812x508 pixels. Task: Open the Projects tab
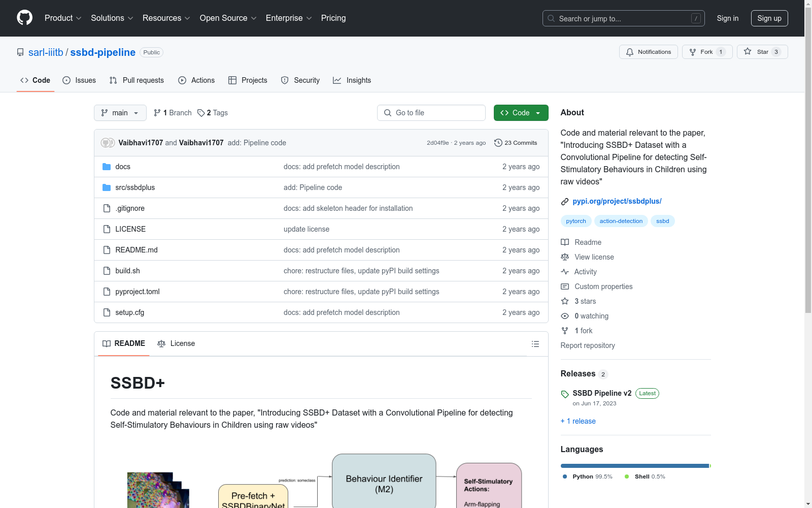tap(248, 80)
